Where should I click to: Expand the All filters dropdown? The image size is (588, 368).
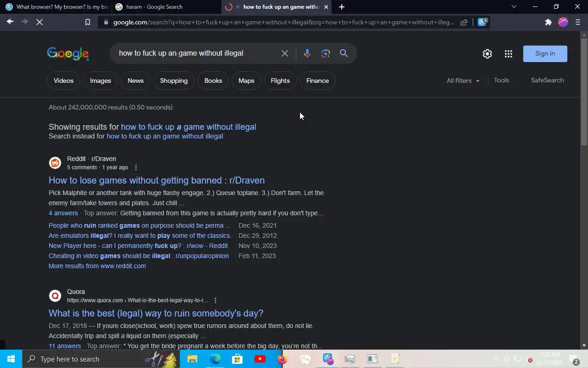pos(463,80)
